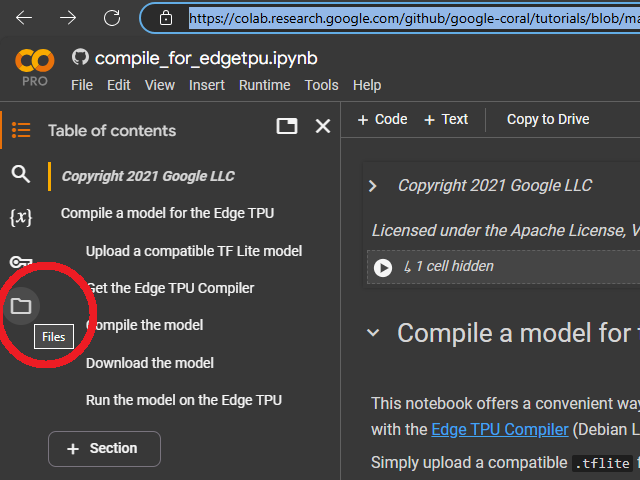Image resolution: width=640 pixels, height=480 pixels.
Task: Open the Edit menu
Action: pyautogui.click(x=119, y=85)
